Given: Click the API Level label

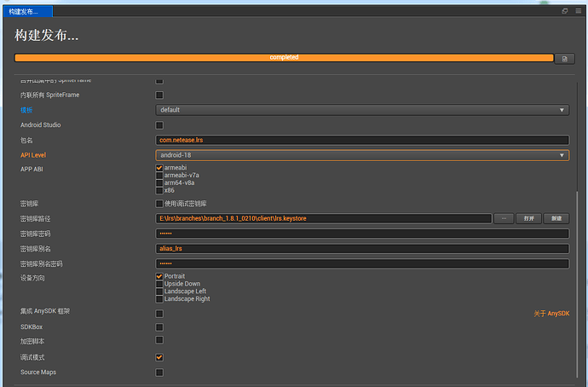Looking at the screenshot, I should click(x=33, y=155).
